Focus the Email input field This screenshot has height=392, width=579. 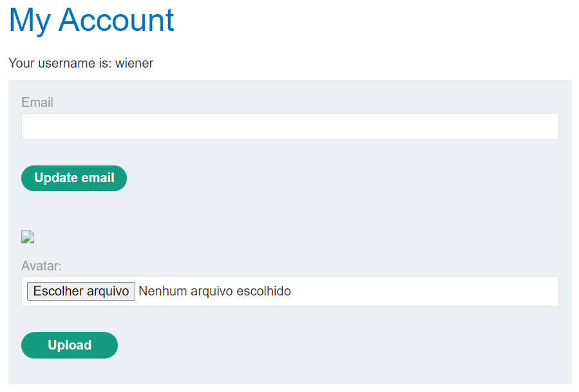tap(290, 127)
